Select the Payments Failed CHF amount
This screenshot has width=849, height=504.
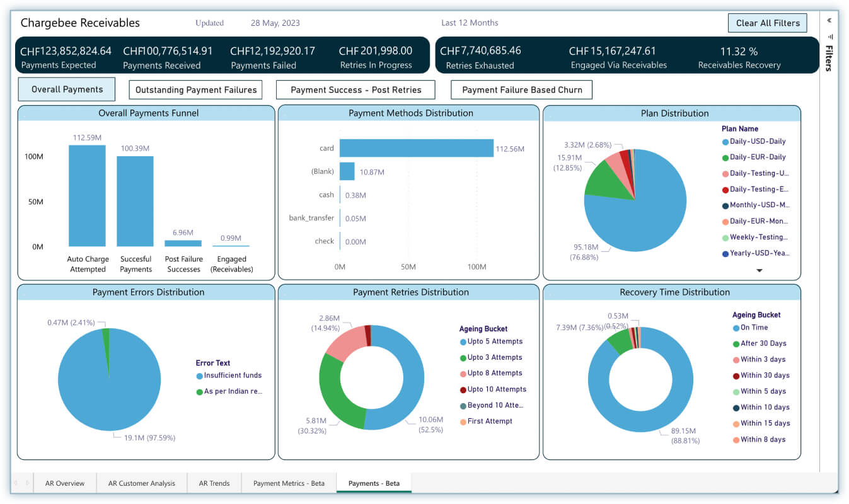point(273,51)
